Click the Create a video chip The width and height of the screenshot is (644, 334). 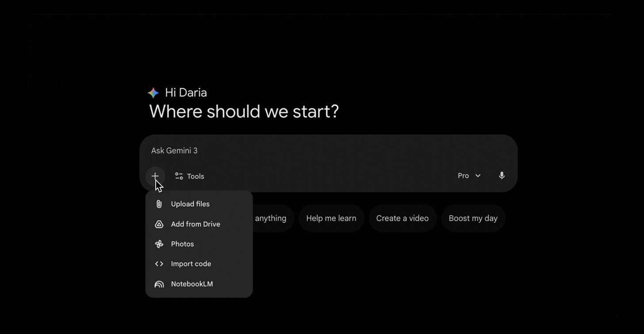pyautogui.click(x=402, y=218)
